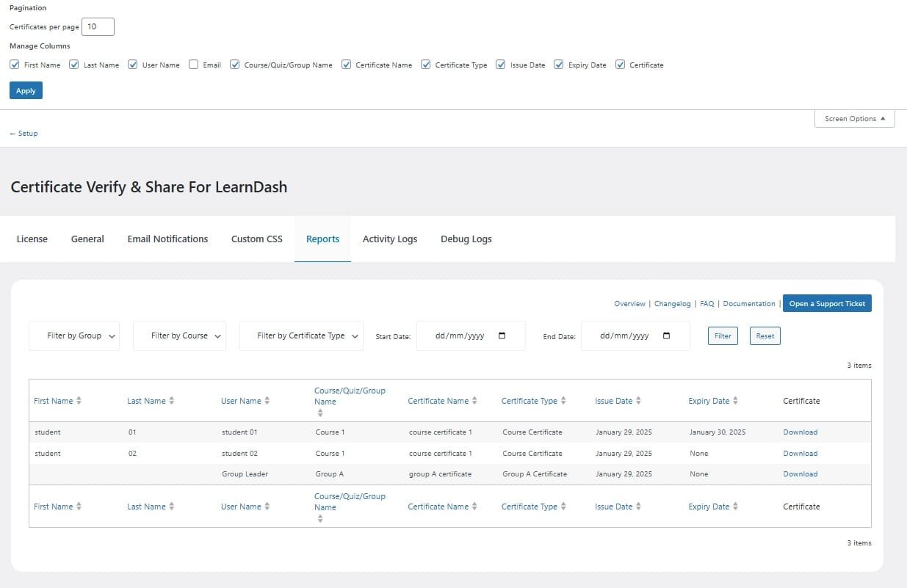Go back via the Setup link

coord(24,134)
